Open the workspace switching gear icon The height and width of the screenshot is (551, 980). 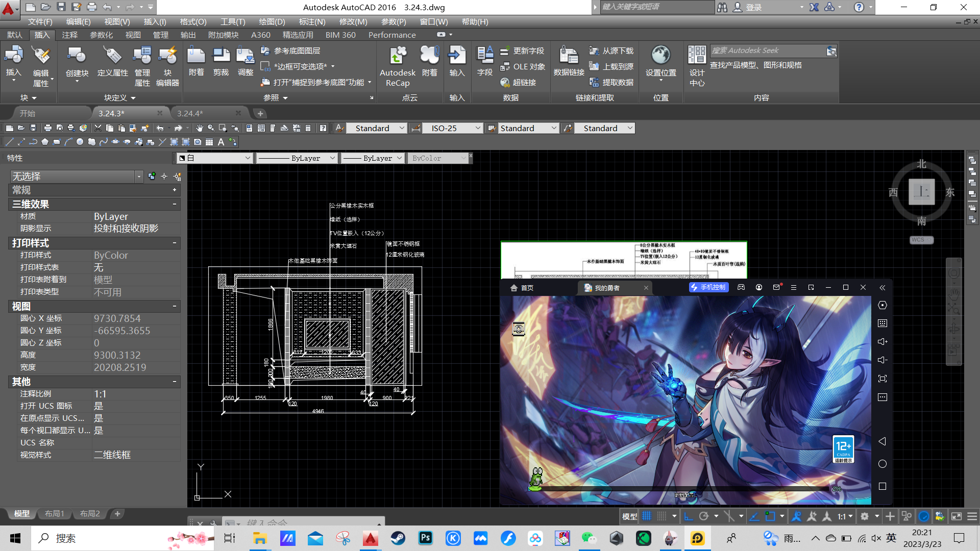(x=865, y=516)
